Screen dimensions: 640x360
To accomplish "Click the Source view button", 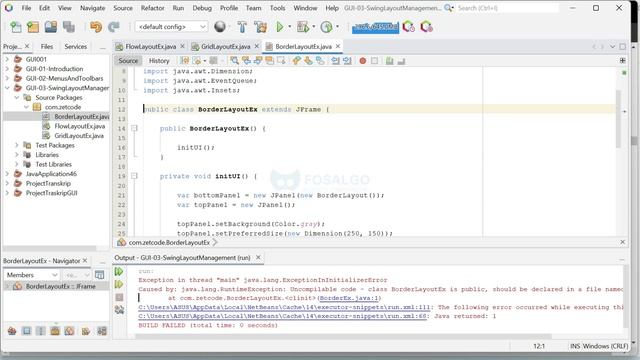I will (128, 61).
